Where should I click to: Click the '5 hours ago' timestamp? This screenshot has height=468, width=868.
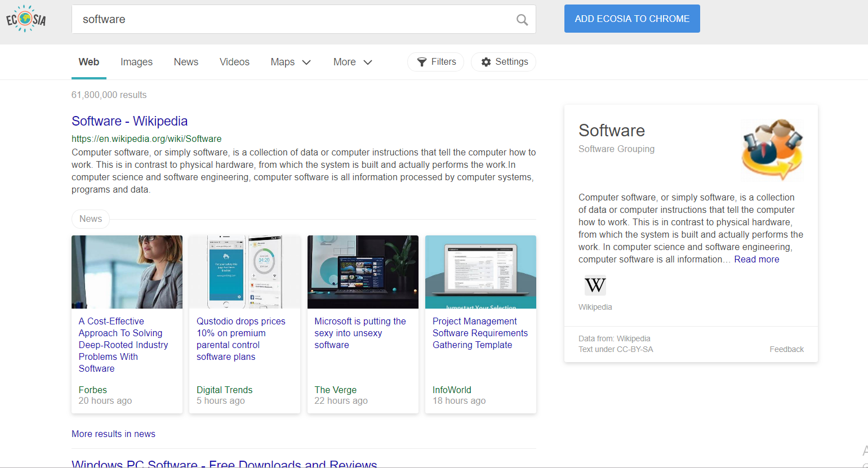[220, 400]
